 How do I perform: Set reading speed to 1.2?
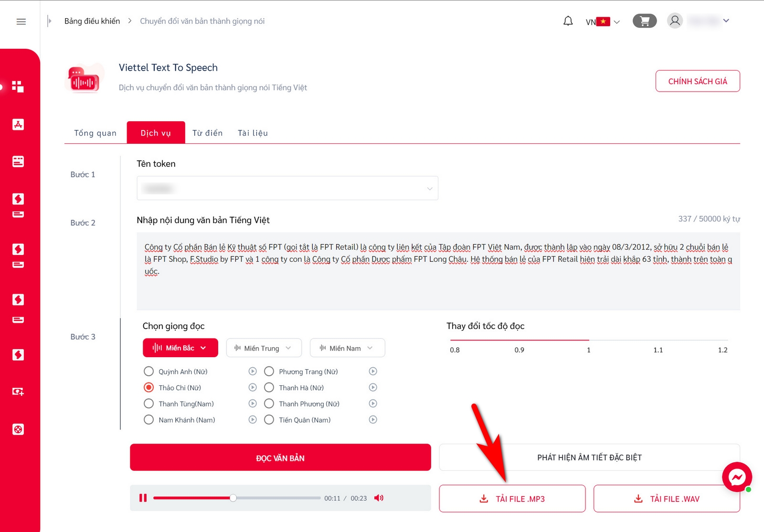point(722,350)
